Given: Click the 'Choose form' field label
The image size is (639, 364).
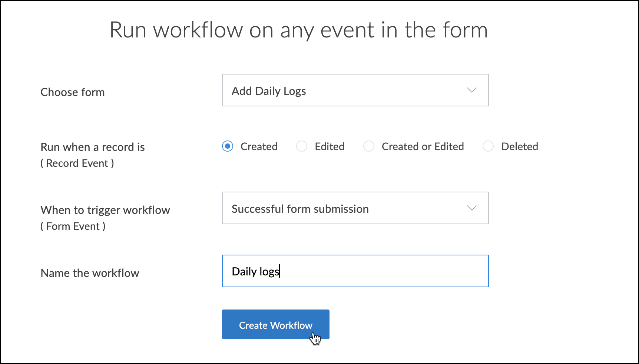Looking at the screenshot, I should pyautogui.click(x=73, y=92).
